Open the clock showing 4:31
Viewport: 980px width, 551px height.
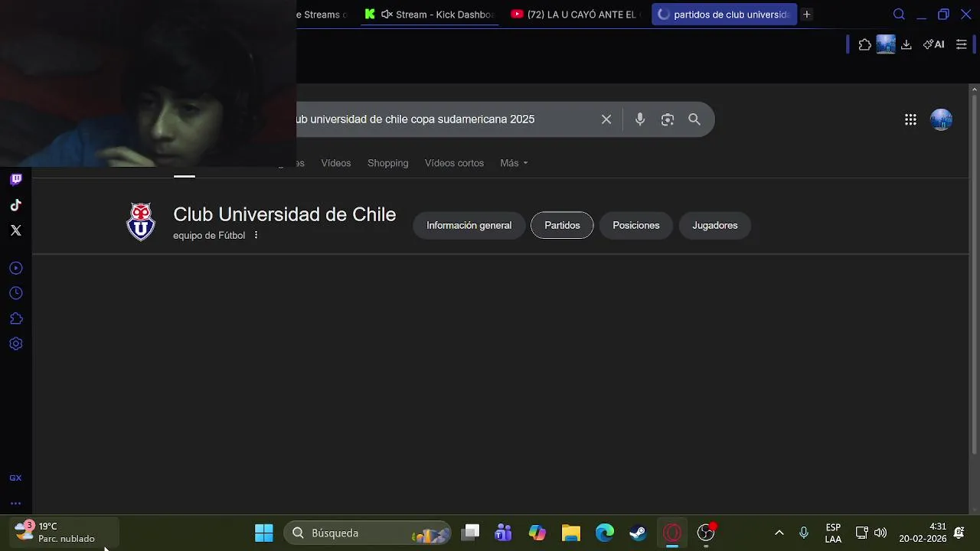click(x=923, y=533)
